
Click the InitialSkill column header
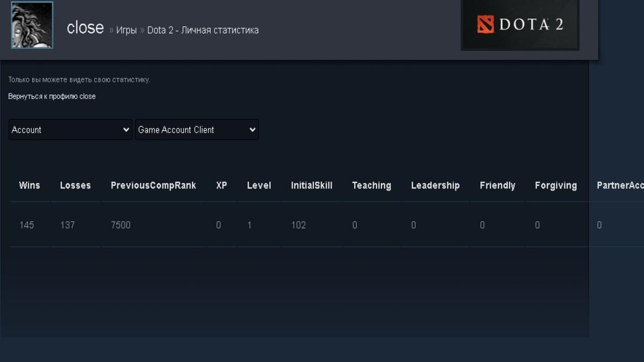point(311,186)
